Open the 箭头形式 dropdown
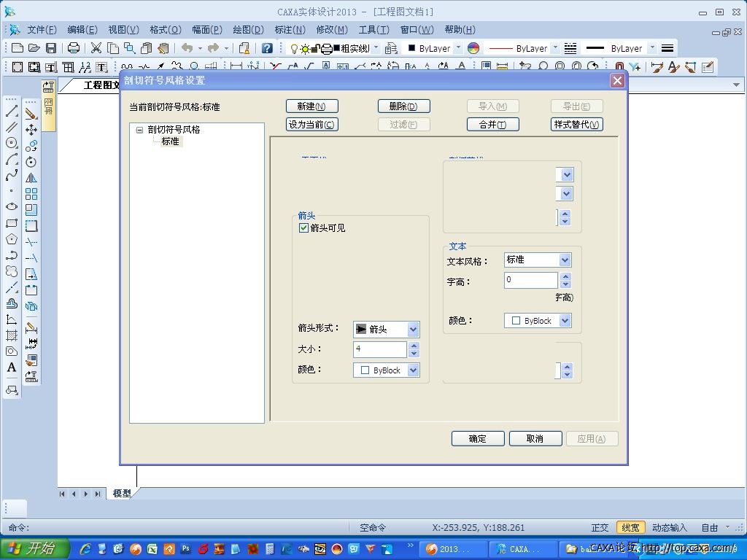Viewport: 747px width, 560px height. 413,330
